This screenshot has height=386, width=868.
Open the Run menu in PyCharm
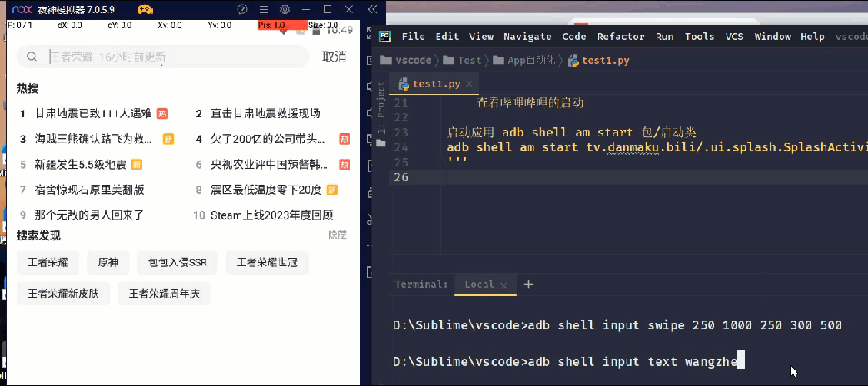pyautogui.click(x=664, y=37)
